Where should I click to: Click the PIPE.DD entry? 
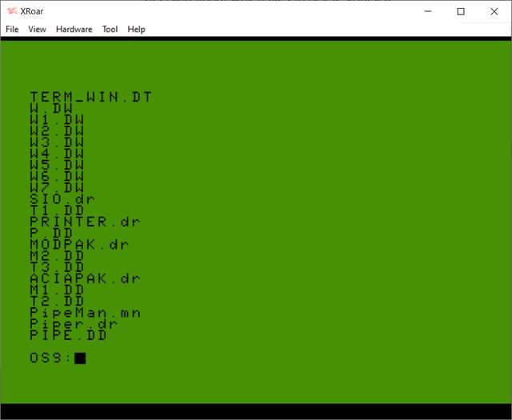tap(68, 335)
